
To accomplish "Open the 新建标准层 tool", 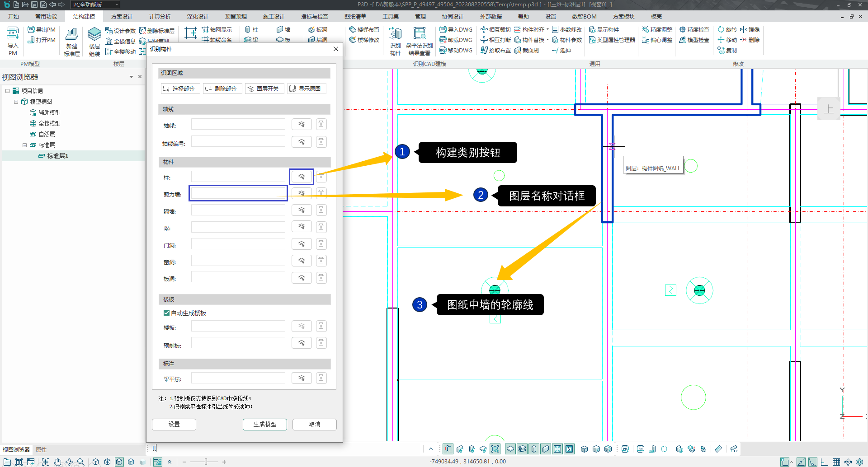I will tap(72, 42).
